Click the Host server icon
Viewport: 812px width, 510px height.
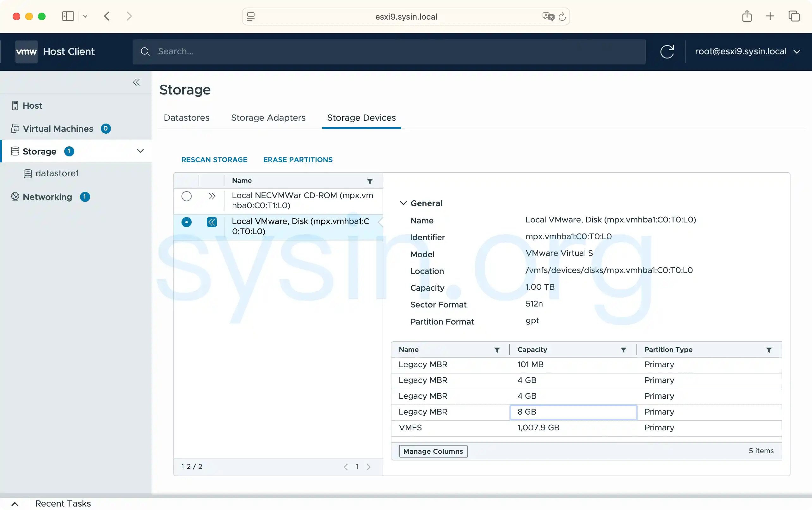pyautogui.click(x=15, y=106)
